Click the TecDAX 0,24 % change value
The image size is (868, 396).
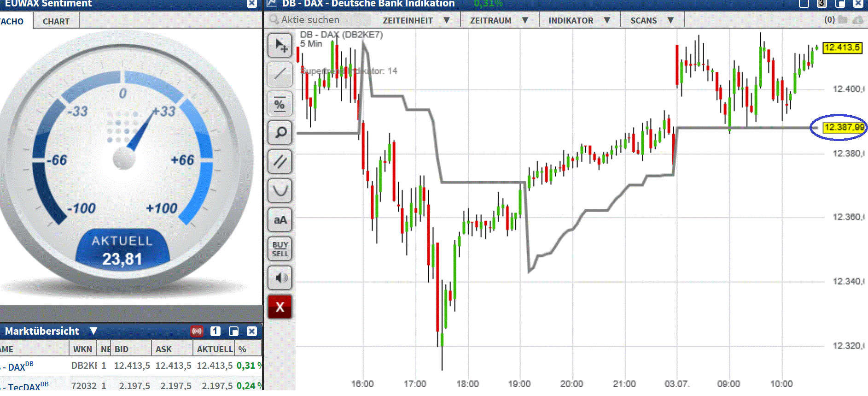pos(249,385)
